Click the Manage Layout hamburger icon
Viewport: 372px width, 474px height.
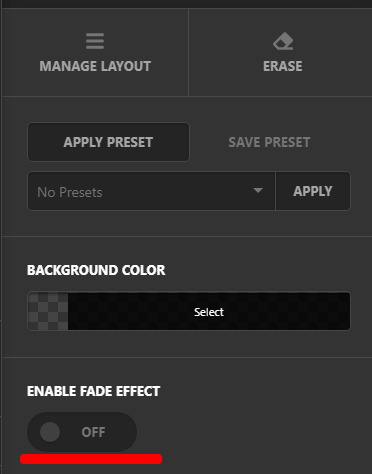tap(95, 41)
